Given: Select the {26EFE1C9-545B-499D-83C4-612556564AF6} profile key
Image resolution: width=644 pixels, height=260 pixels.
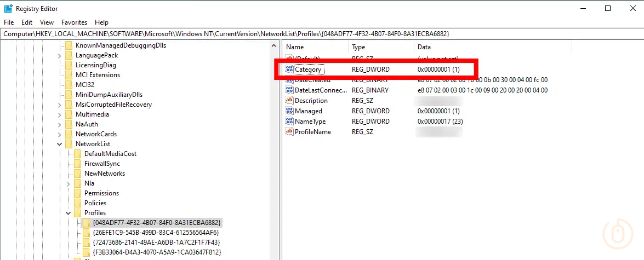Looking at the screenshot, I should tap(156, 233).
